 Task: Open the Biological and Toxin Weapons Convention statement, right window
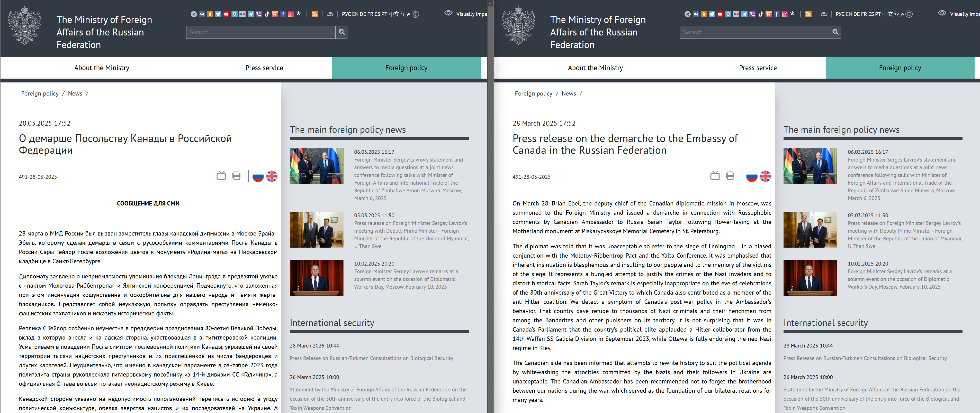point(872,399)
